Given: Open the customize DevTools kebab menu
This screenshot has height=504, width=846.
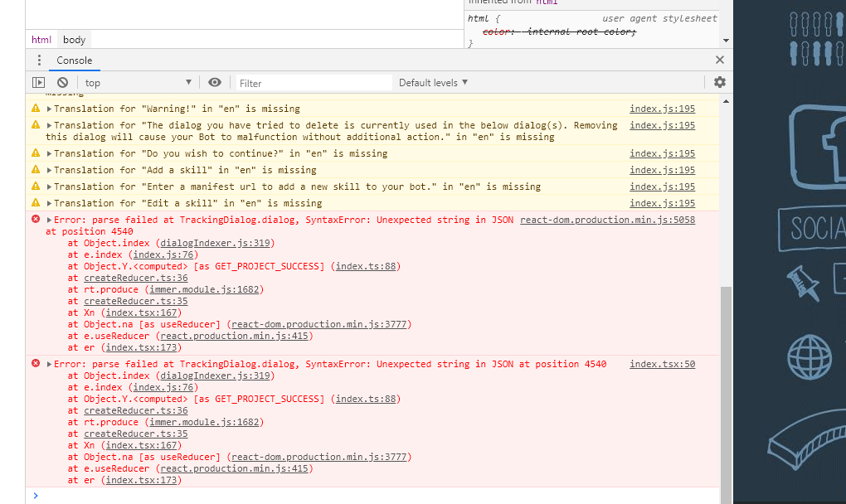Looking at the screenshot, I should click(x=37, y=60).
